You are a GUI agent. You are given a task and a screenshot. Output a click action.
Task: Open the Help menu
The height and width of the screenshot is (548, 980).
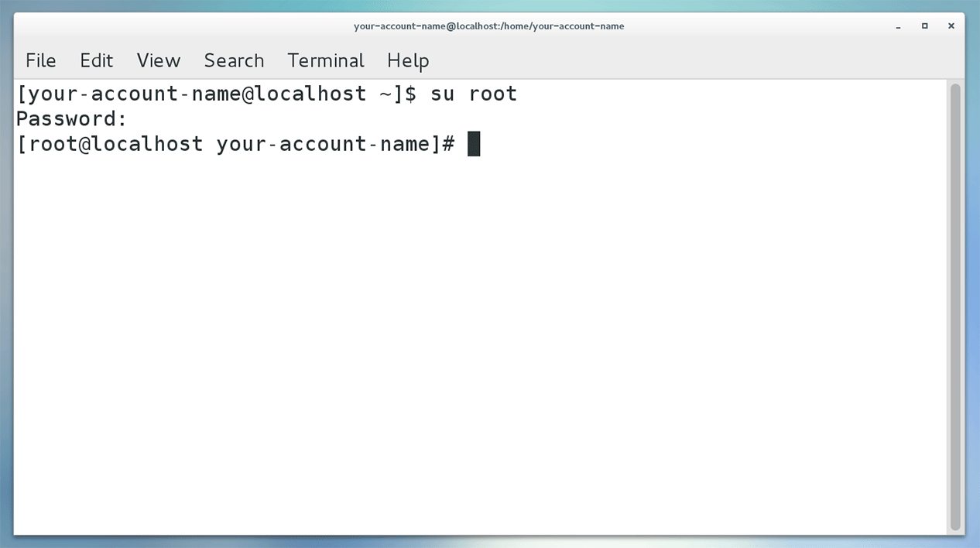point(408,60)
